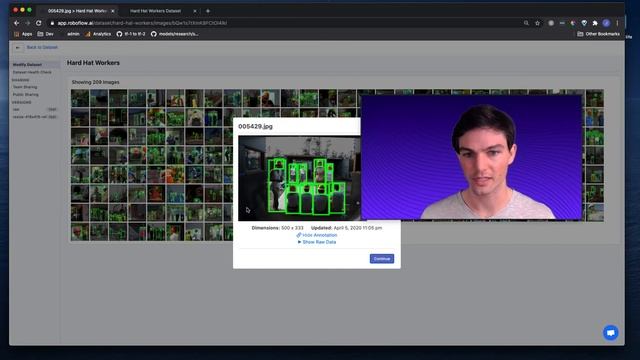Click the annotated 005429.jpg preview image

coord(299,178)
